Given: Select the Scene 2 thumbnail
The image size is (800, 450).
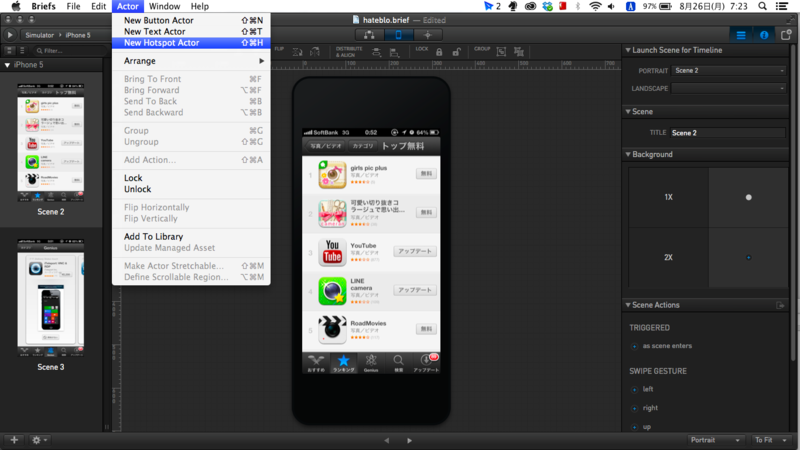Looking at the screenshot, I should coord(51,143).
